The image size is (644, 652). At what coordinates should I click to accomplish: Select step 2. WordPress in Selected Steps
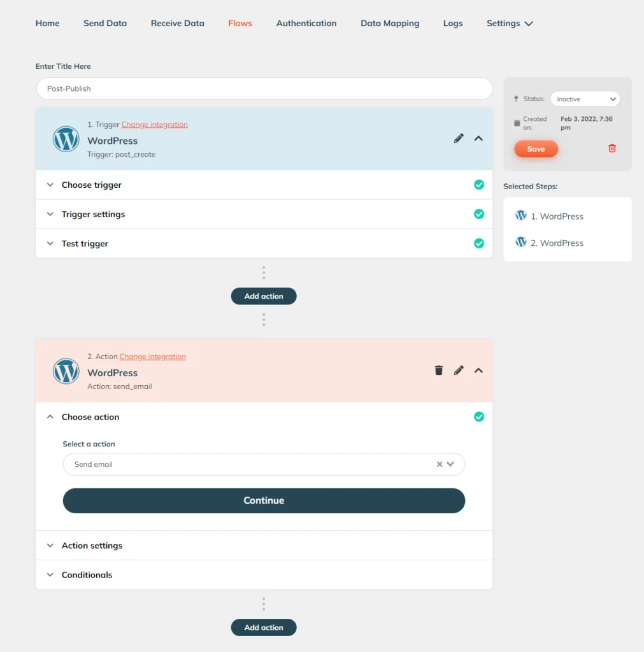pyautogui.click(x=550, y=243)
